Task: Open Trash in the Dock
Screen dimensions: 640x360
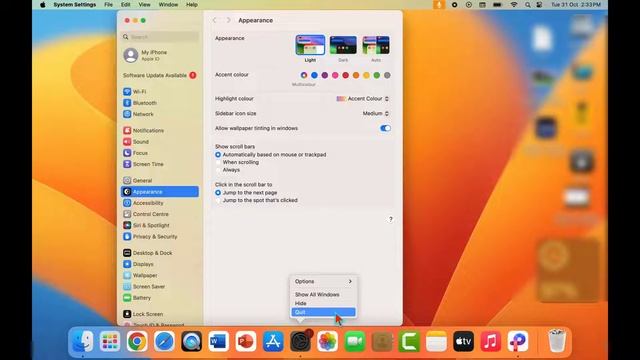Action: point(557,341)
